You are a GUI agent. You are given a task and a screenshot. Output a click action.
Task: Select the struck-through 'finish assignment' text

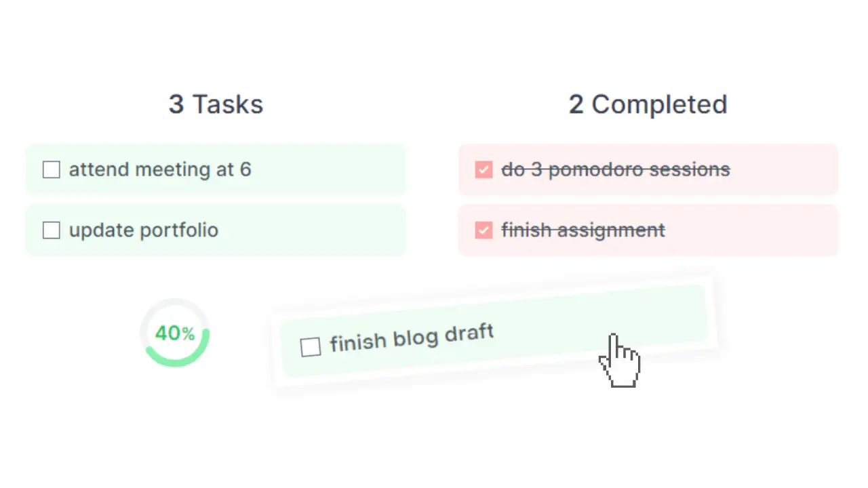point(583,230)
